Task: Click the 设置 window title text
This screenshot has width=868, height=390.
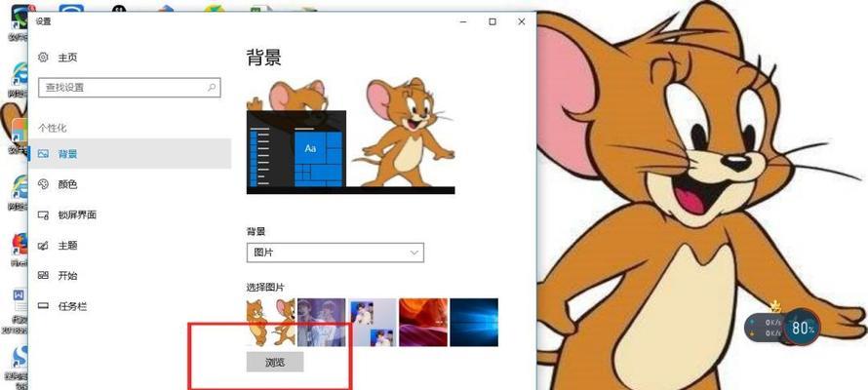Action: click(x=43, y=21)
